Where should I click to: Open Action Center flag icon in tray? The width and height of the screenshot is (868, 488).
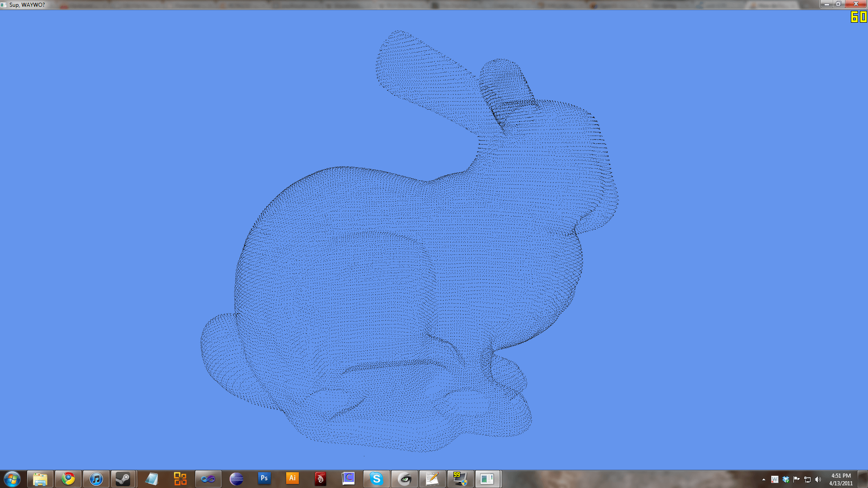(x=797, y=479)
